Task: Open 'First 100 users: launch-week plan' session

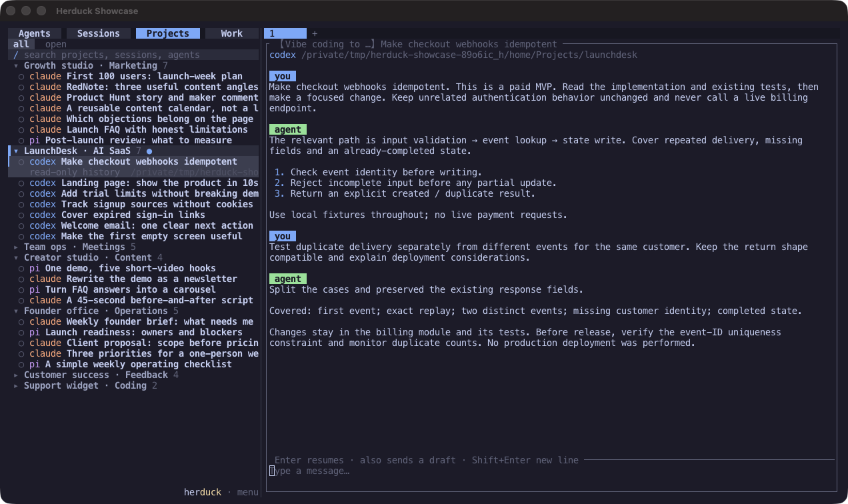Action: click(133, 76)
